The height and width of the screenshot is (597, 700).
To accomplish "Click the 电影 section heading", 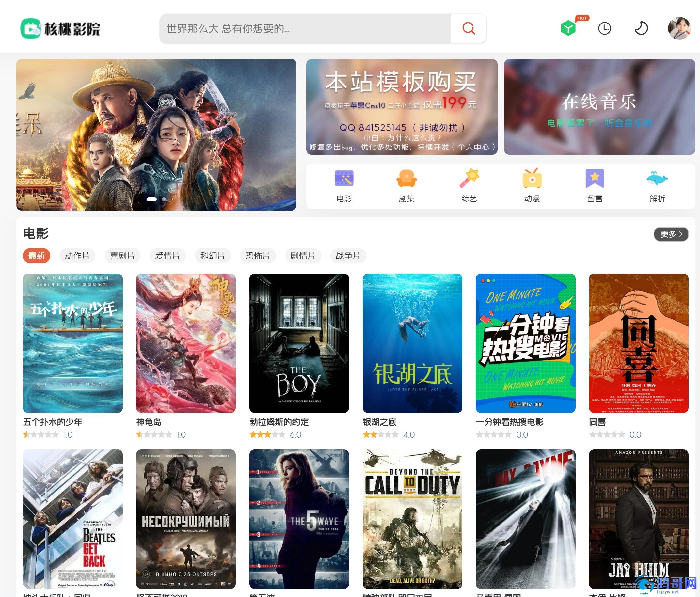I will click(36, 233).
